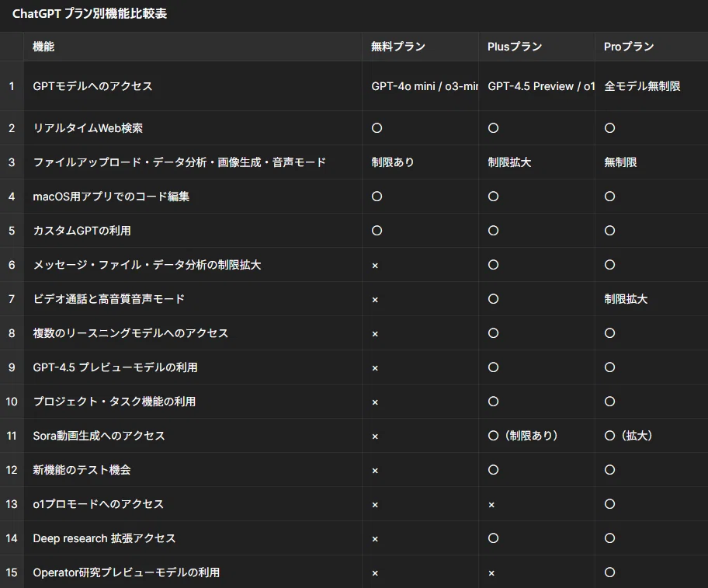Click the Plus plan ○ for リアルタイムWeb検索
708x588 pixels.
pyautogui.click(x=493, y=128)
